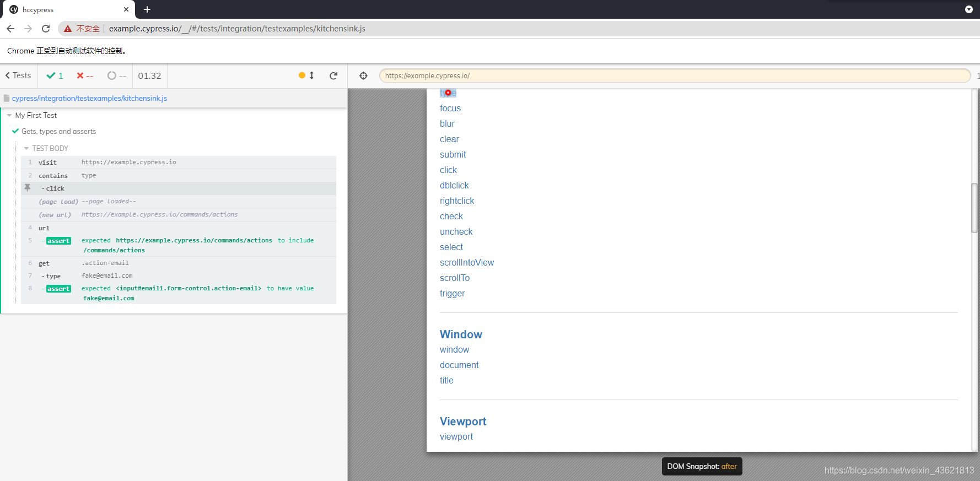The image size is (980, 481).
Task: Open the submit command link
Action: (x=453, y=155)
